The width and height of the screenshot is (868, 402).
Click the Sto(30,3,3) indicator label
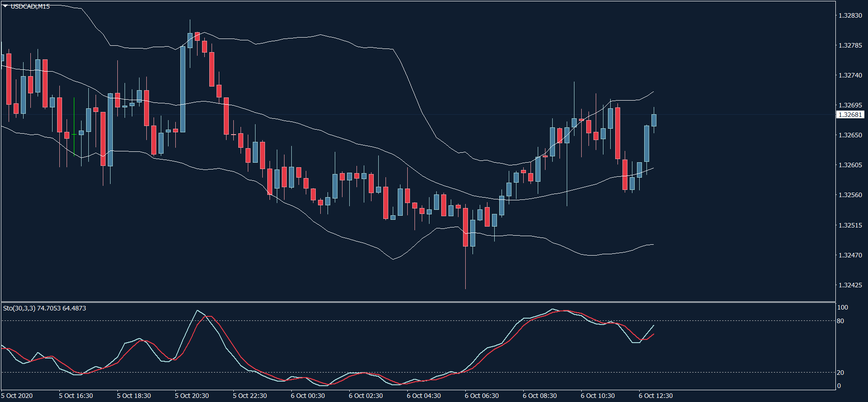[x=44, y=308]
